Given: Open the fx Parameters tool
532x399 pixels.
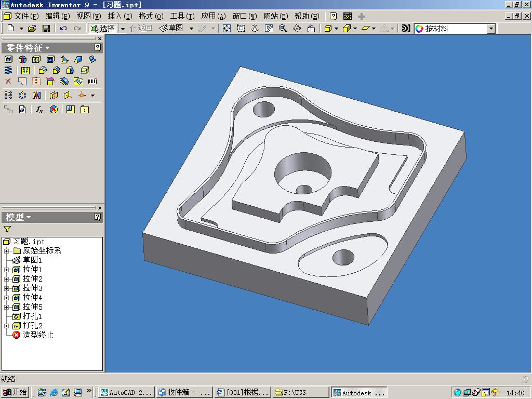Looking at the screenshot, I should [x=39, y=109].
